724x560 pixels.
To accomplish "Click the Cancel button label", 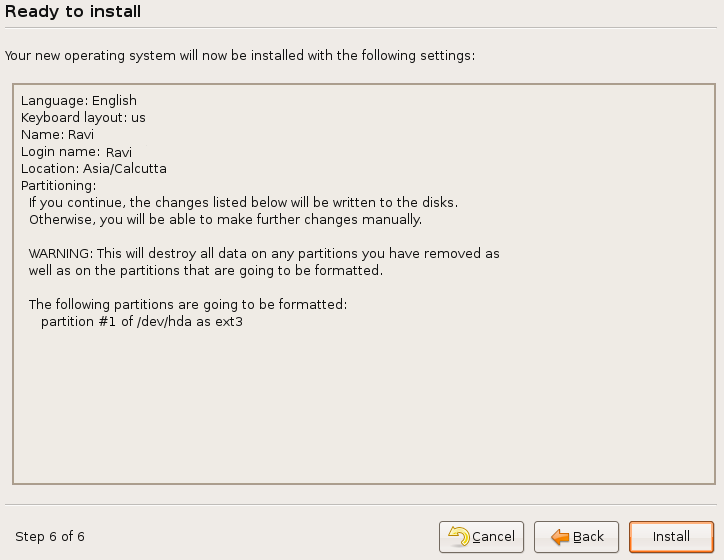I will pos(493,537).
